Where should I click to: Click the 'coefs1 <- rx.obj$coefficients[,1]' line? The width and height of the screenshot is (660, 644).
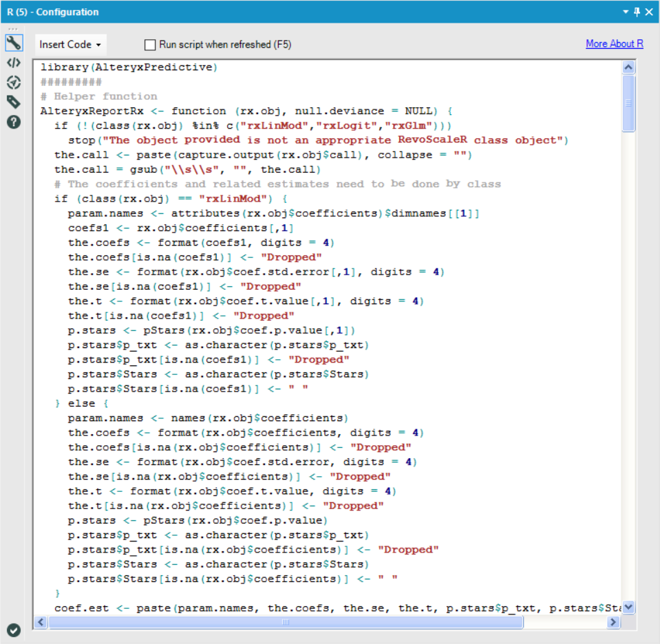[x=180, y=228]
